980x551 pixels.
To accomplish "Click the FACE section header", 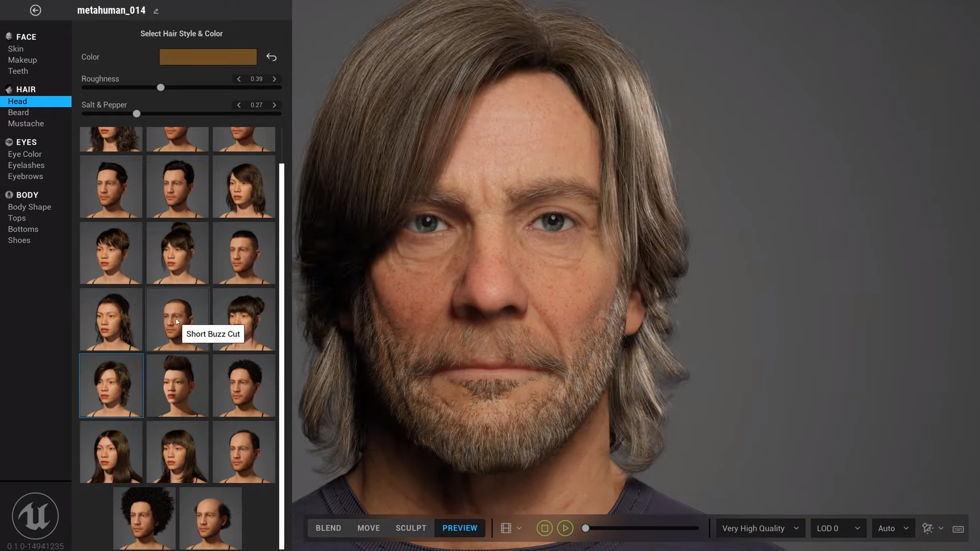I will point(26,37).
